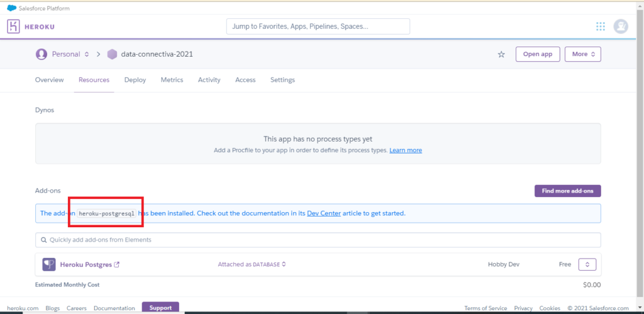Switch to the Deploy tab
Image resolution: width=644 pixels, height=314 pixels.
[x=135, y=80]
